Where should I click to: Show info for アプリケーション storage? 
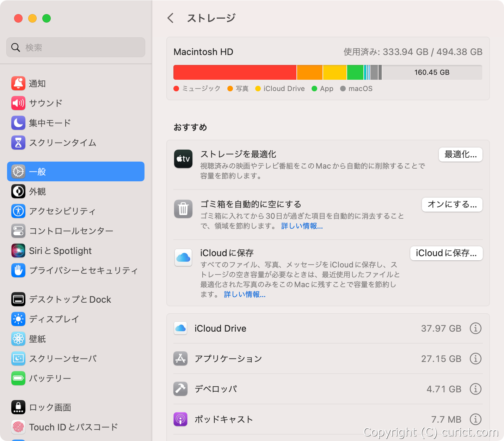point(475,359)
